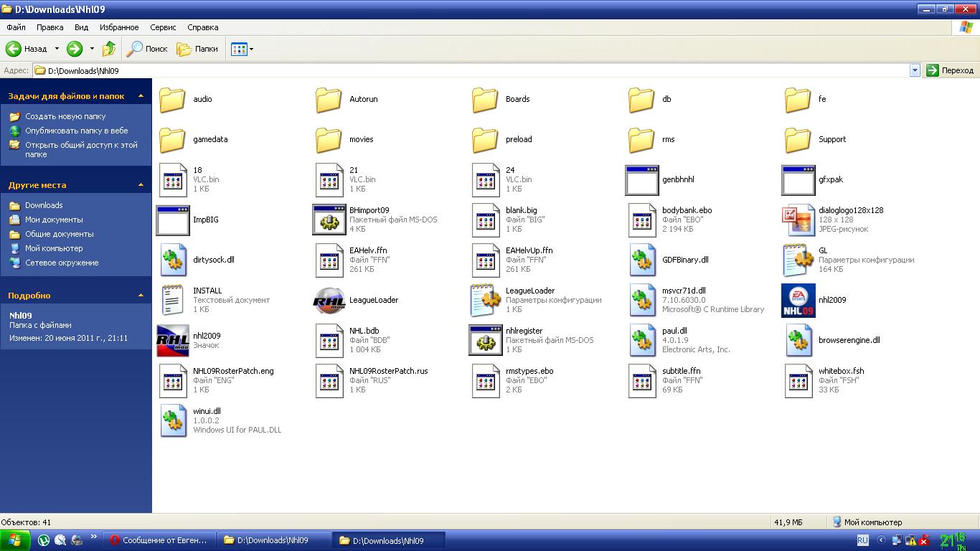
Task: Click the Windows Start button
Action: pos(15,540)
